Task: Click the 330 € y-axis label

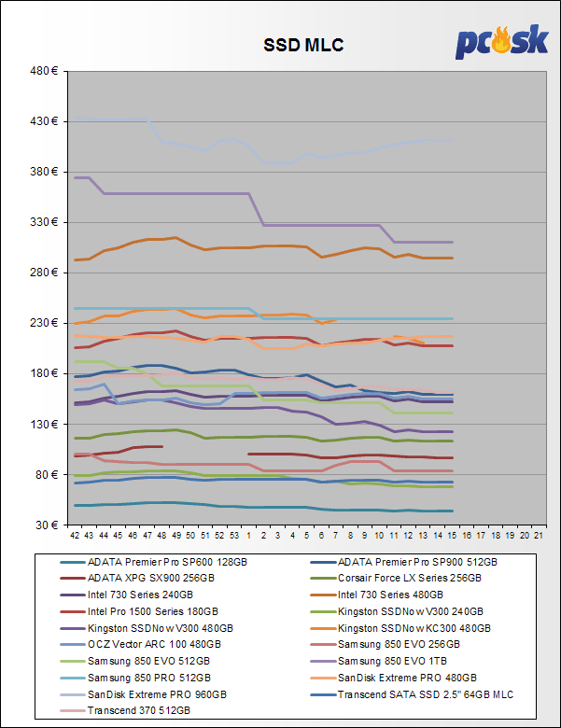Action: [x=44, y=222]
